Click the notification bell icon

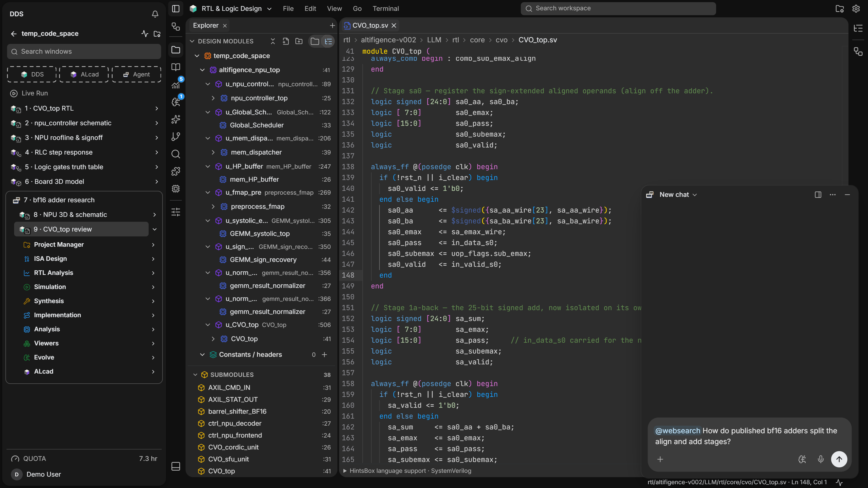coord(155,14)
